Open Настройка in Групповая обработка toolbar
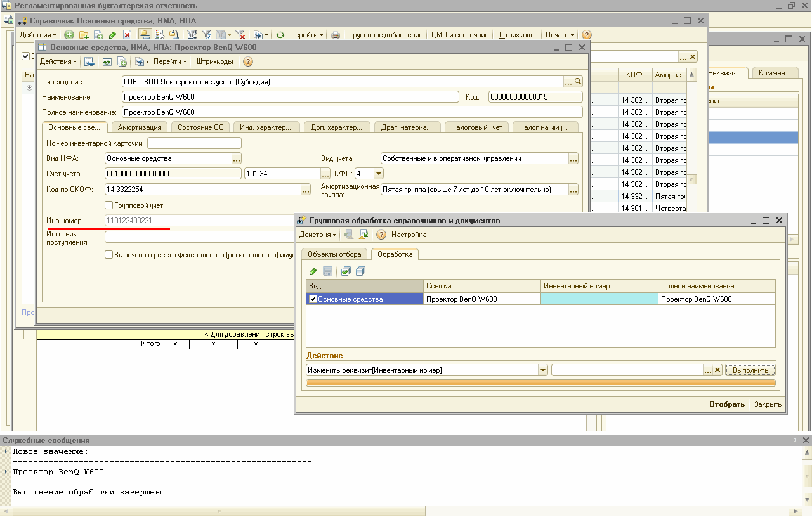 409,235
